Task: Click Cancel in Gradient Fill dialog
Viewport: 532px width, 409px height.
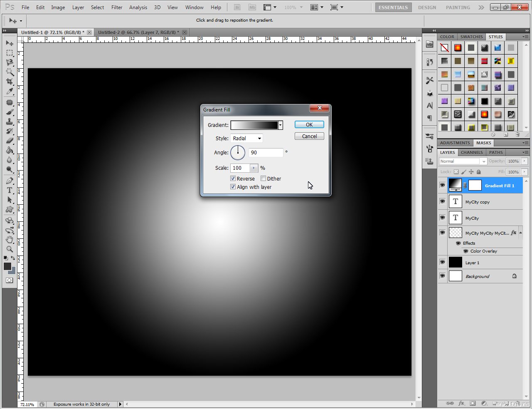Action: point(309,136)
